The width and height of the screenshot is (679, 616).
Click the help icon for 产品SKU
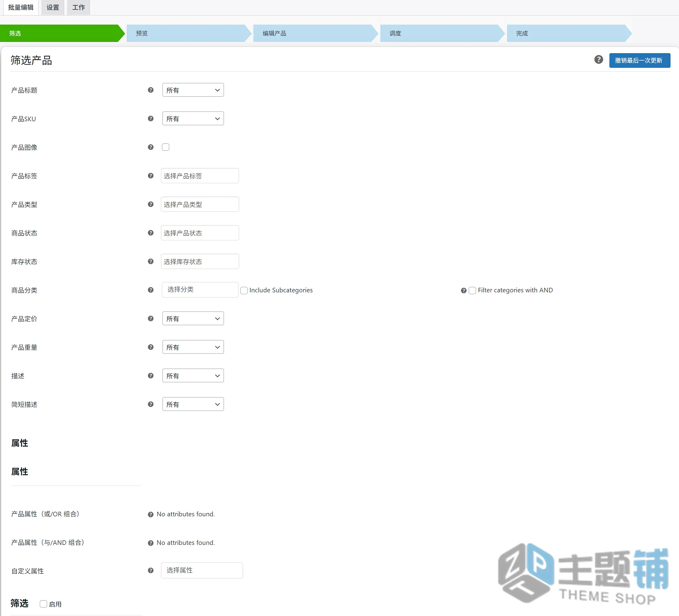[151, 119]
